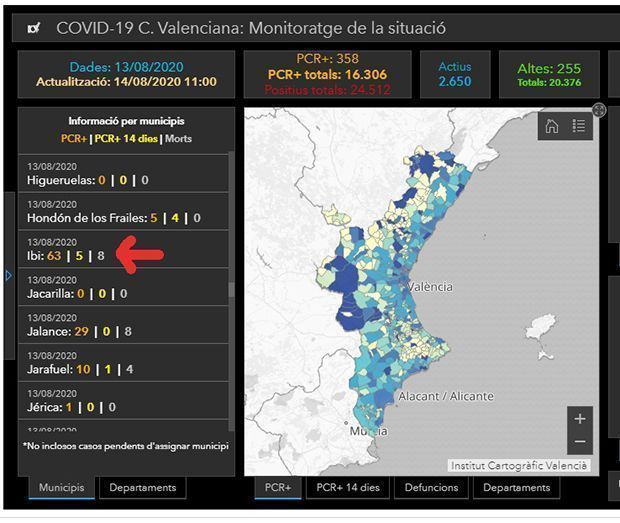This screenshot has width=620, height=523.
Task: Click the map home extent icon
Action: coord(552,126)
